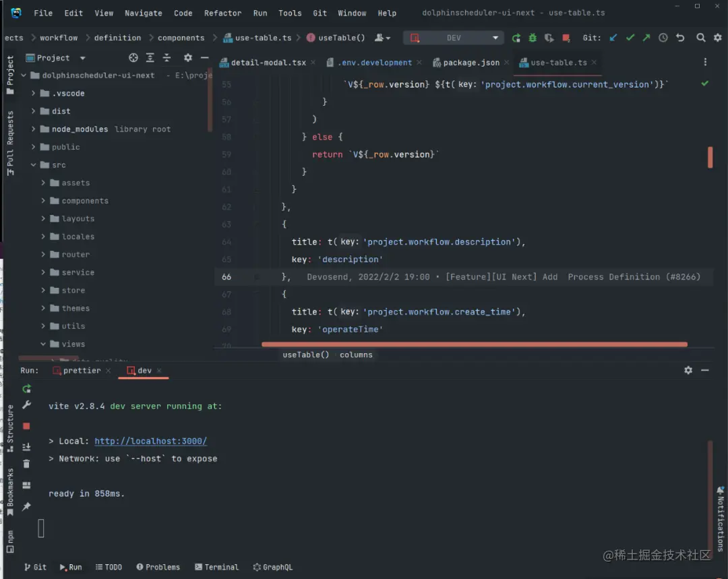The width and height of the screenshot is (728, 579).
Task: Collapse the src folder
Action: click(34, 165)
